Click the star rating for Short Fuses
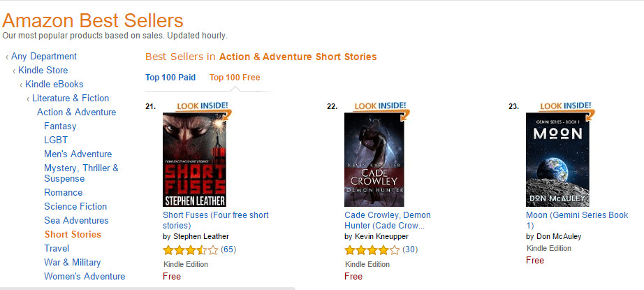Image resolution: width=644 pixels, height=290 pixels. (190, 249)
